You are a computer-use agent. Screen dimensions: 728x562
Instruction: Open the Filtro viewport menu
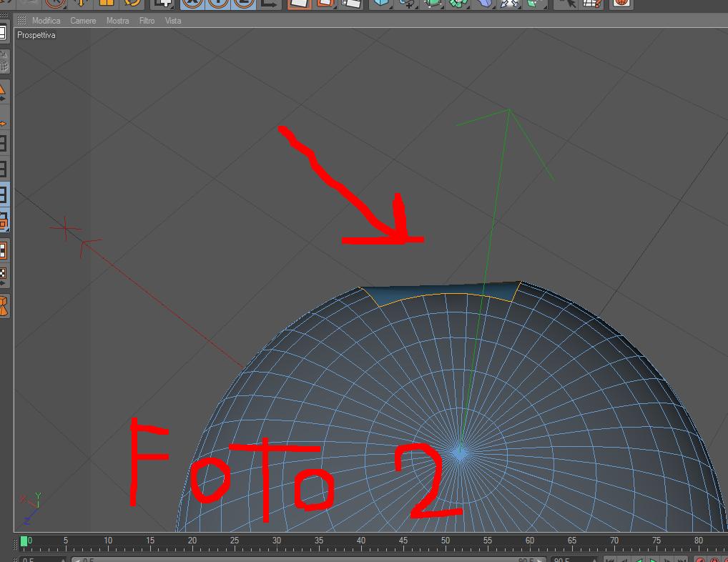tap(147, 21)
